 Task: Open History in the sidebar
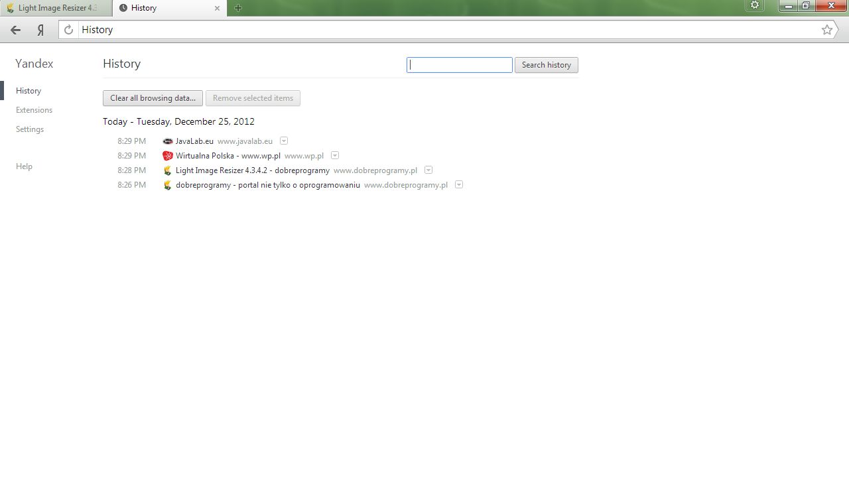[29, 91]
